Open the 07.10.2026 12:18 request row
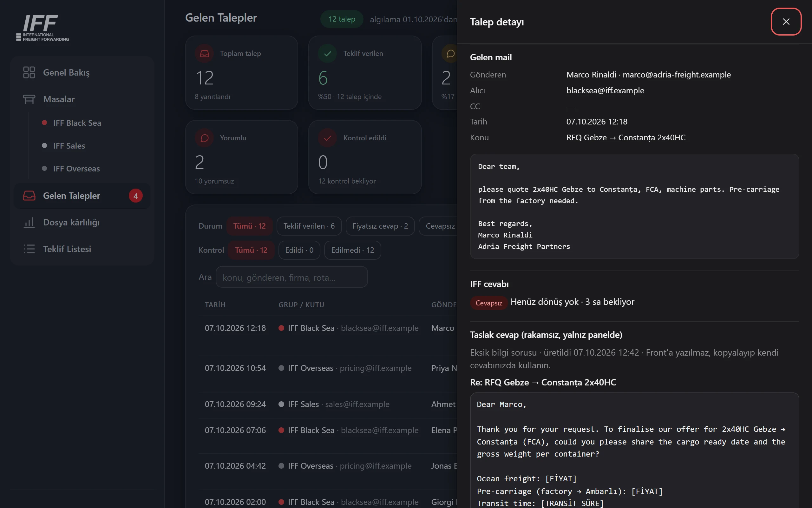The image size is (812, 508). point(327,336)
